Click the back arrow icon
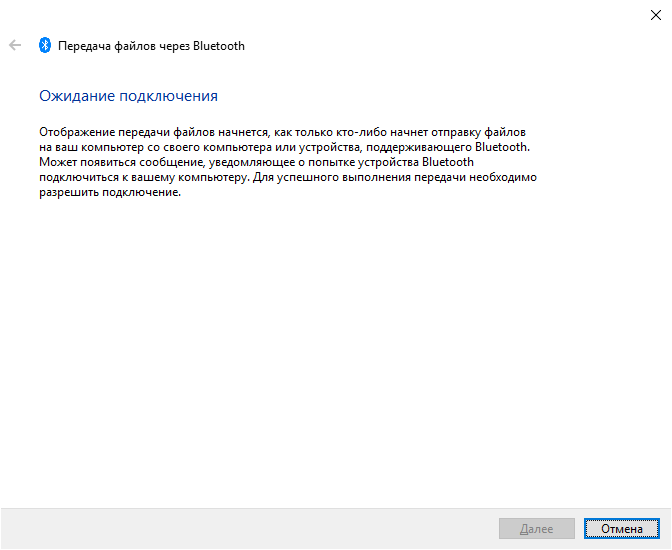 [15, 45]
